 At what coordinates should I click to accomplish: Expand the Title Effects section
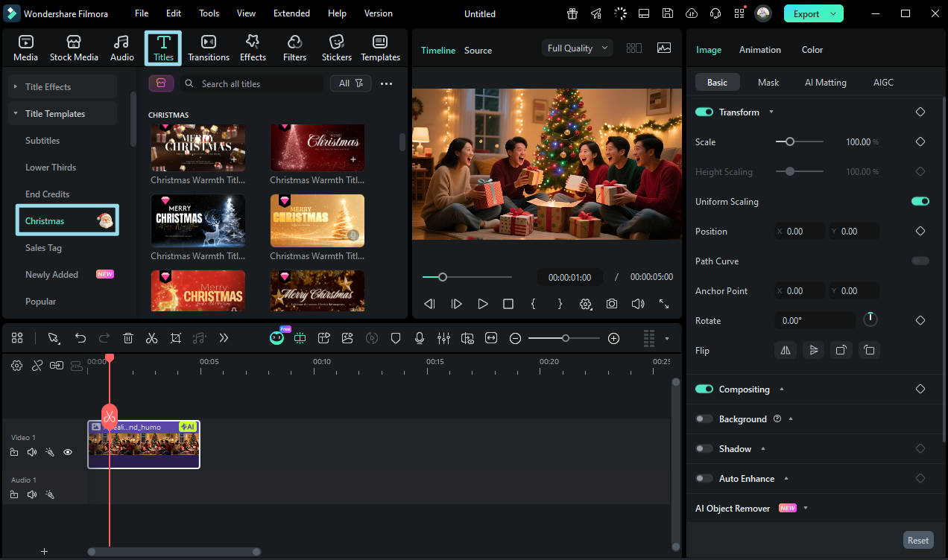[x=63, y=86]
